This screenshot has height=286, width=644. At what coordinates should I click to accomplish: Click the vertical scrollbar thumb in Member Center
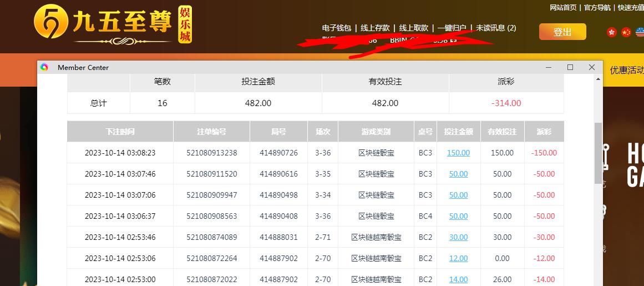(x=598, y=153)
